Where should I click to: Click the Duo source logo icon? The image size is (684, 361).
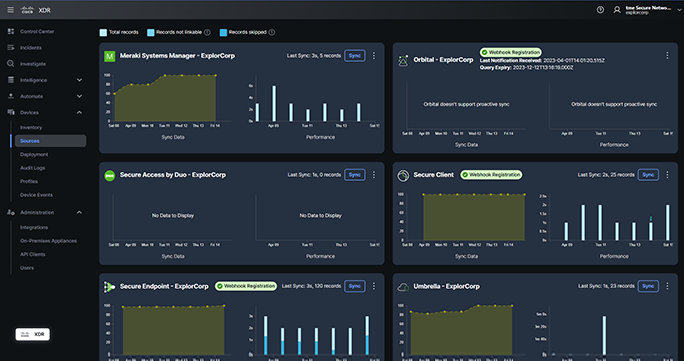pyautogui.click(x=109, y=175)
